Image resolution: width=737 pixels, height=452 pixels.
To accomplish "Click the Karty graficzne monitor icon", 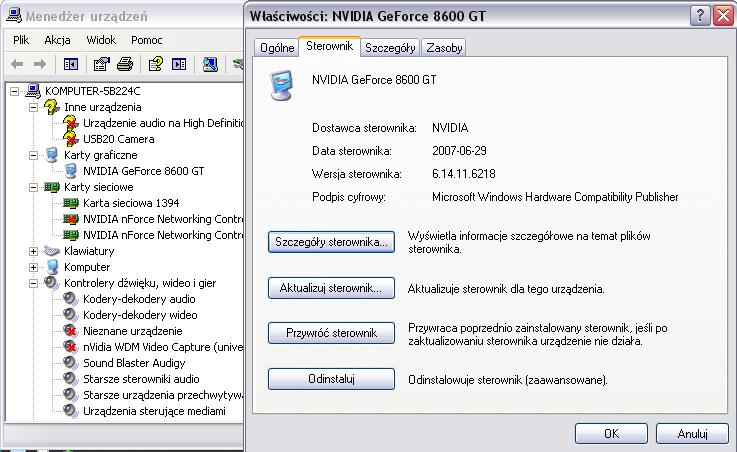I will click(x=52, y=155).
